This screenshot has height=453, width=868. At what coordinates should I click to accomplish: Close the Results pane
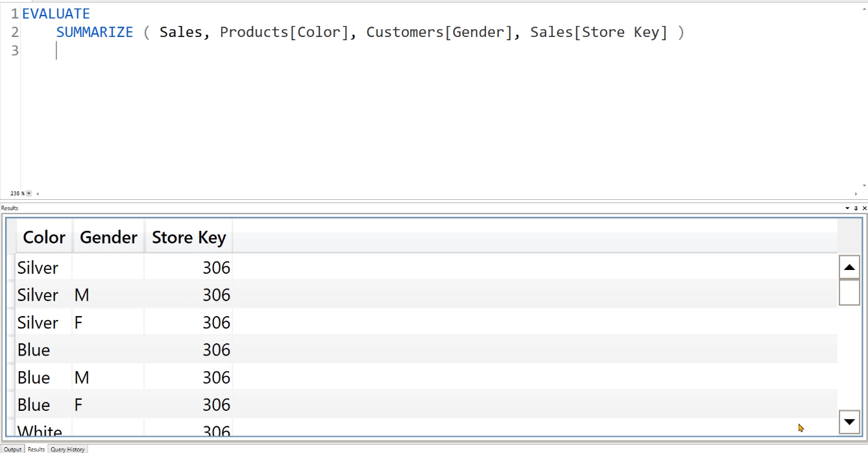click(x=864, y=208)
